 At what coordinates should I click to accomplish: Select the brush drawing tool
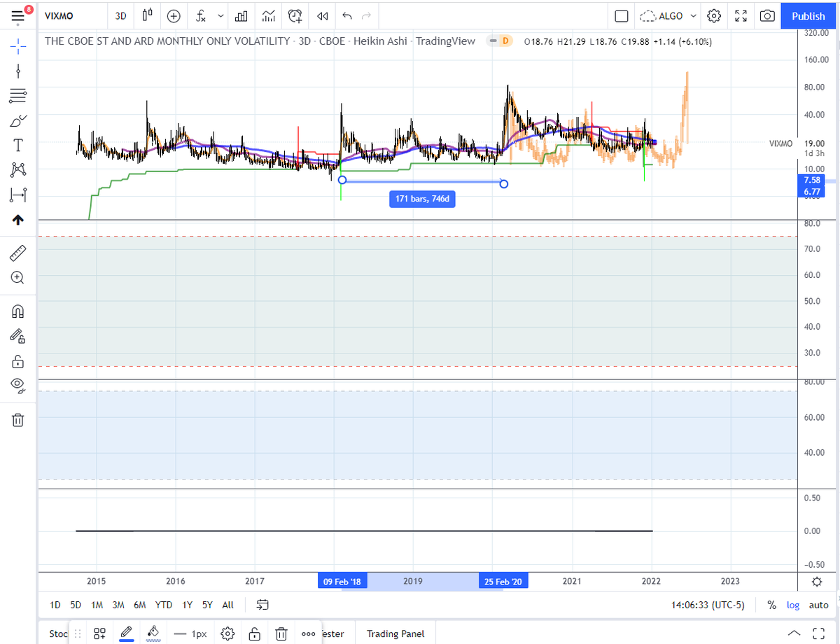click(x=18, y=120)
